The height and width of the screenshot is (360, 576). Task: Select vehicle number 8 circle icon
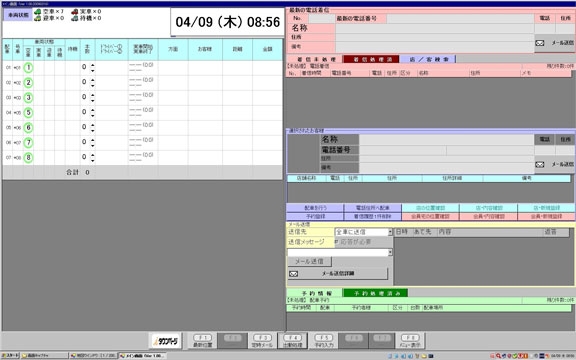coord(28,158)
